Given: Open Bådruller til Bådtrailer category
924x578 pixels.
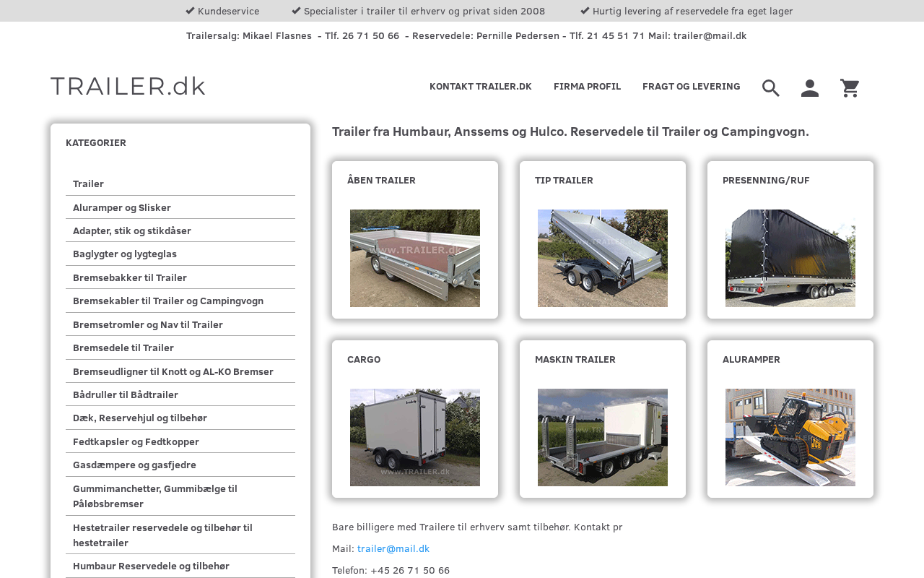Looking at the screenshot, I should pos(180,395).
